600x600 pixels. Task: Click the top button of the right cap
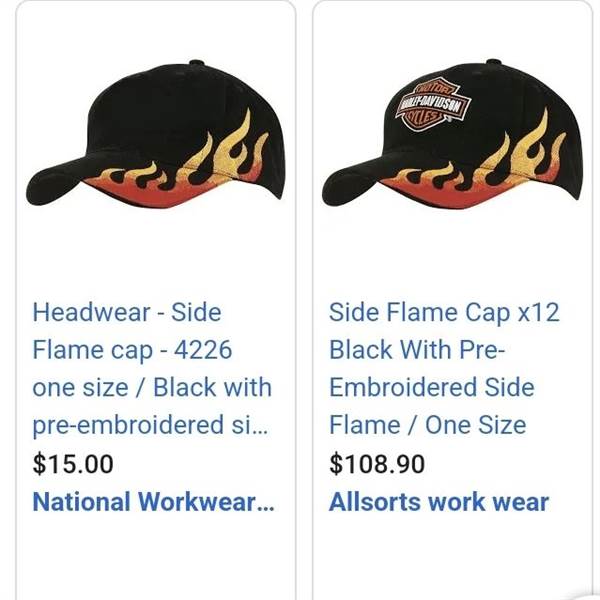click(x=493, y=63)
